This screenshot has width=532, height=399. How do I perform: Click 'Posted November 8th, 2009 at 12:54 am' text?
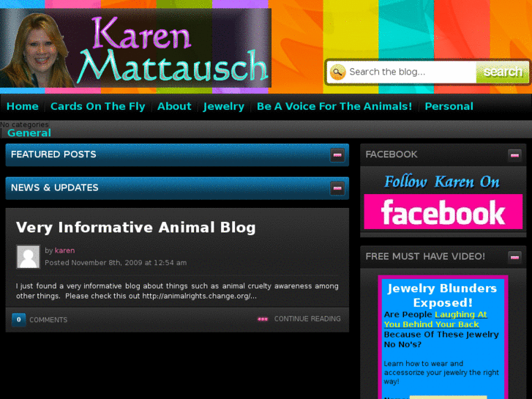(x=116, y=263)
